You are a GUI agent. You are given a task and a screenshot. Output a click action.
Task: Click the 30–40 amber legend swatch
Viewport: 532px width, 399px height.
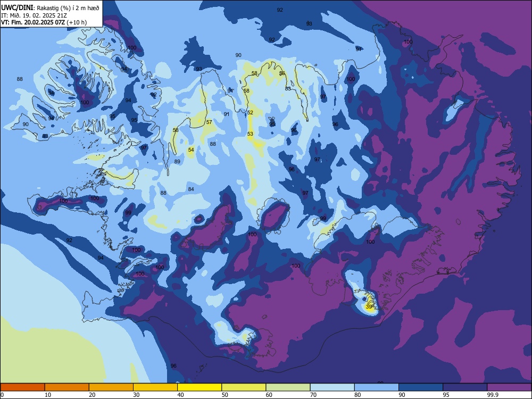155,387
